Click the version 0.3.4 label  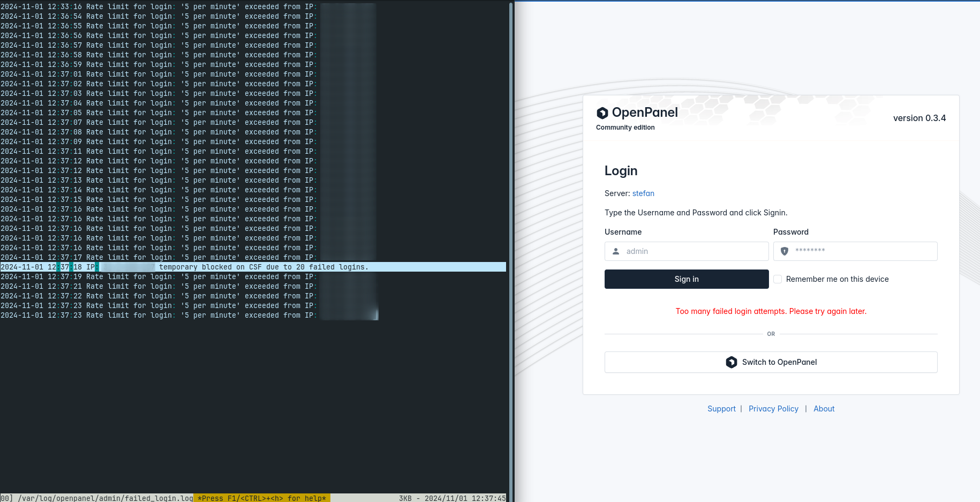tap(919, 118)
